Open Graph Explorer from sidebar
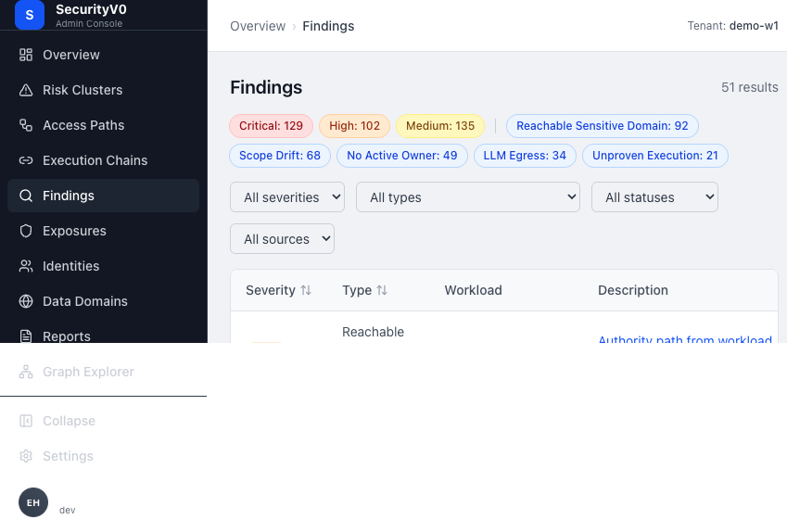787x532 pixels. click(104, 372)
